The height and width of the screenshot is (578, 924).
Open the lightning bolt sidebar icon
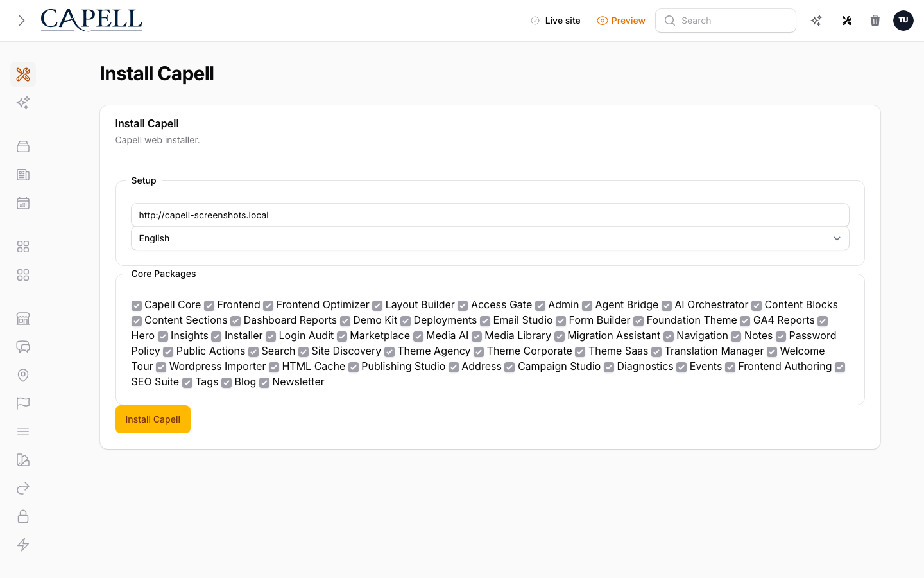click(23, 545)
